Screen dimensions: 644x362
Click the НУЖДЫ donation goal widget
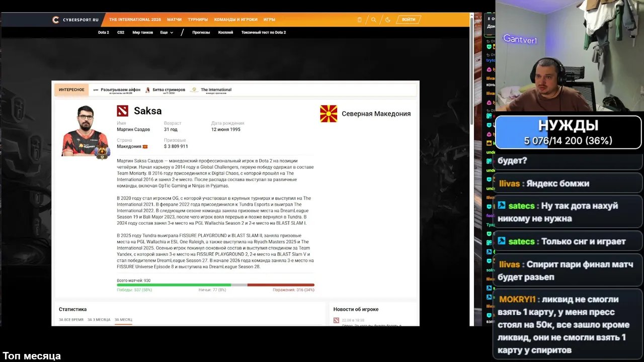[568, 133]
